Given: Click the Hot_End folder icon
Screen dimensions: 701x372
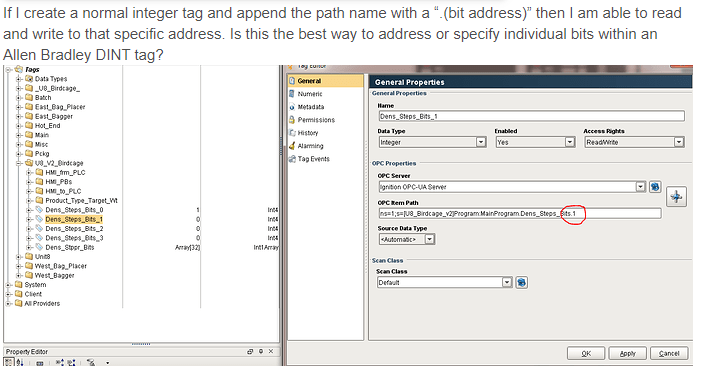Looking at the screenshot, I should pos(29,126).
